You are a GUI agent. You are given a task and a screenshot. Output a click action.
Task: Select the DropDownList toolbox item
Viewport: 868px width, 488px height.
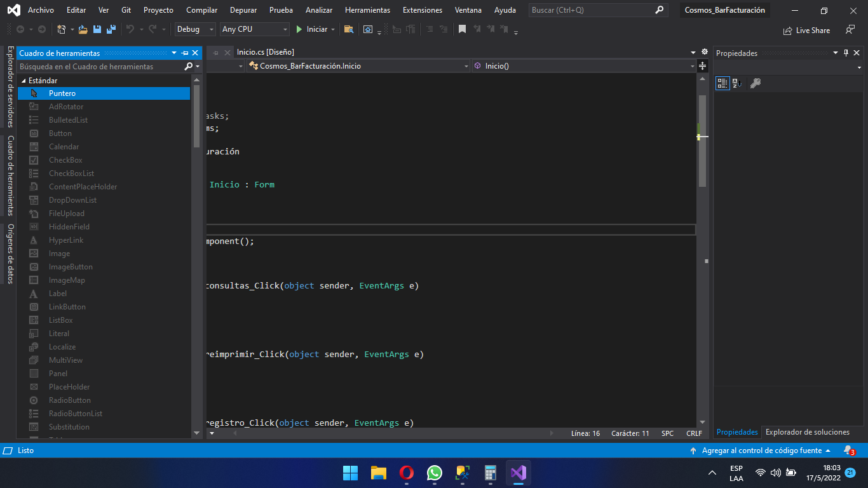(104, 200)
